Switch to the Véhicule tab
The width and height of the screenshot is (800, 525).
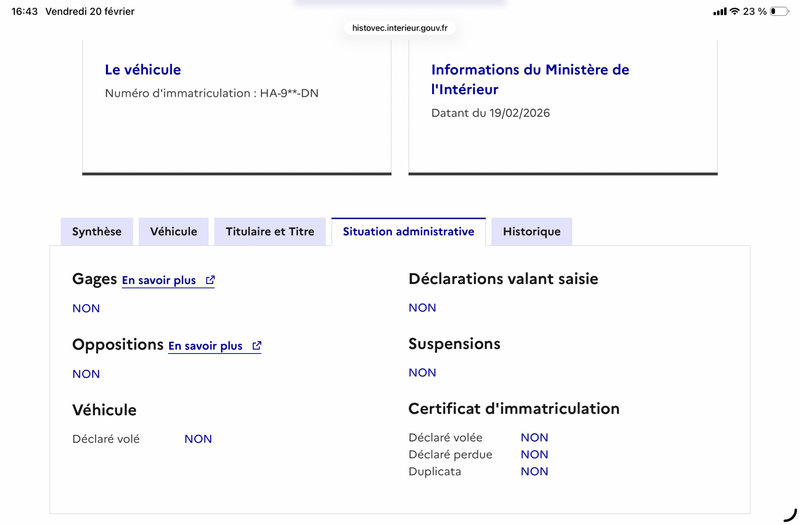[174, 231]
